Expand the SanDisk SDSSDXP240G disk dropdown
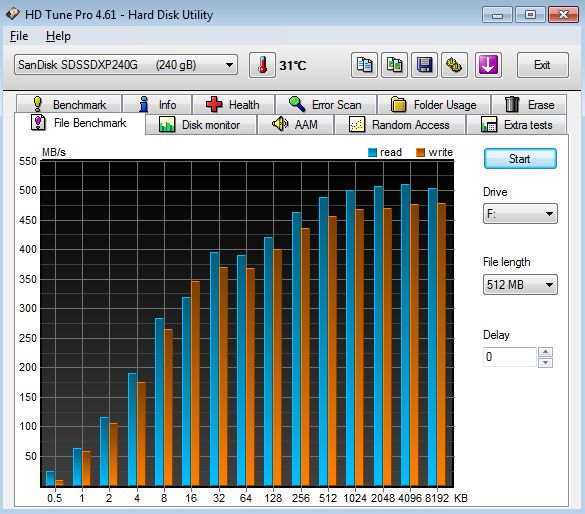This screenshot has width=585, height=514. coord(126,65)
